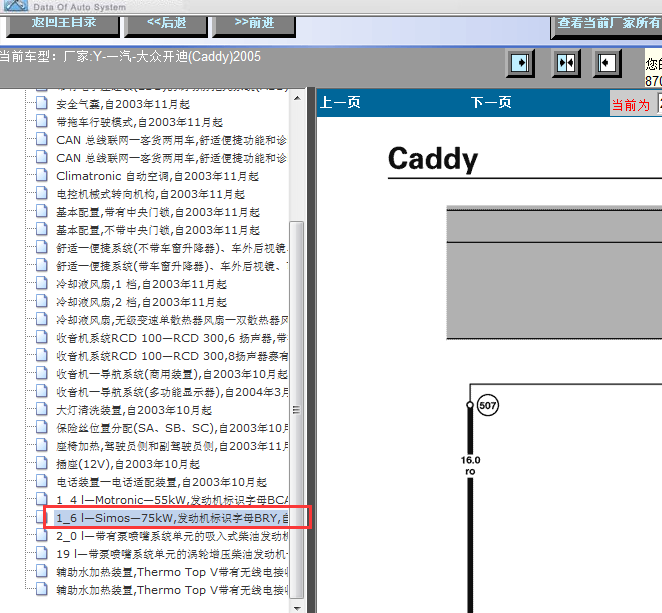Click the 当前为 page indicator label
Viewport: 662px width, 613px height.
pyautogui.click(x=631, y=105)
